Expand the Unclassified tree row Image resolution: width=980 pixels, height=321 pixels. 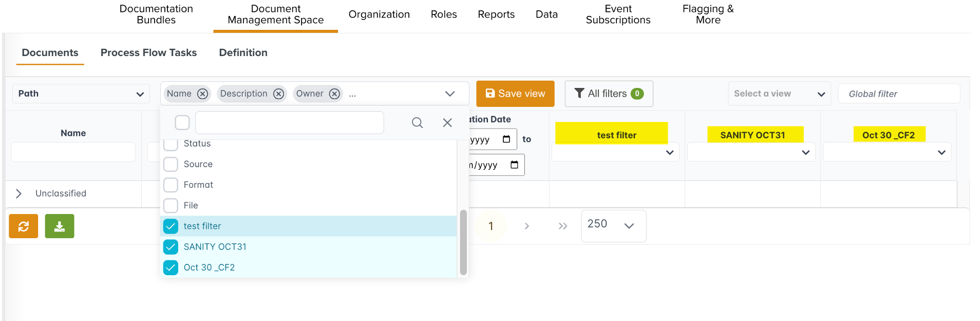[19, 193]
